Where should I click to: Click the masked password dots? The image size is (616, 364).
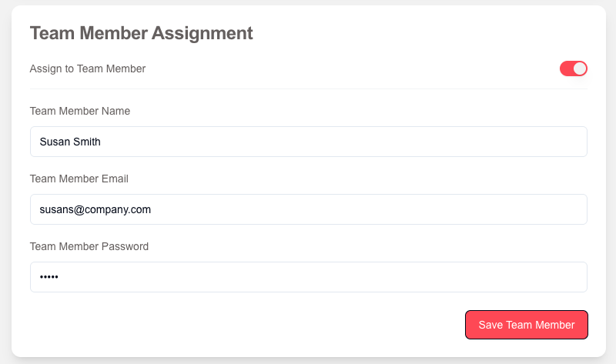(49, 277)
